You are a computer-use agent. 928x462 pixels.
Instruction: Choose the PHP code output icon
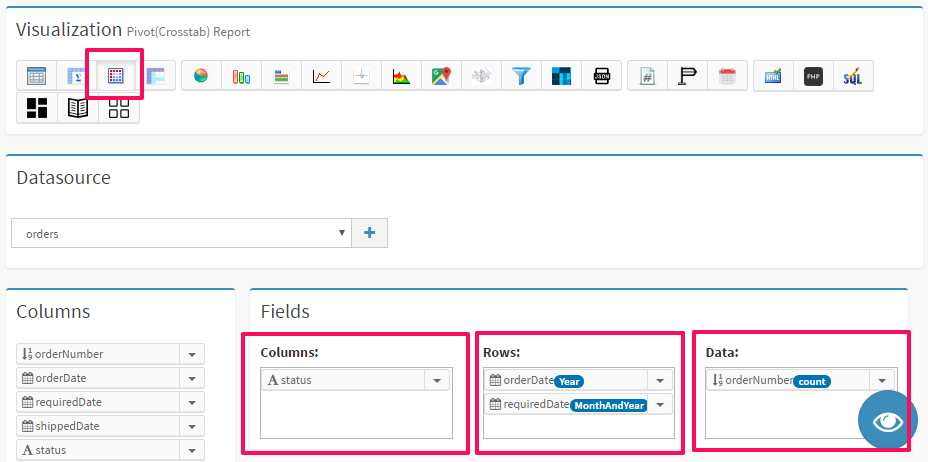coord(813,76)
